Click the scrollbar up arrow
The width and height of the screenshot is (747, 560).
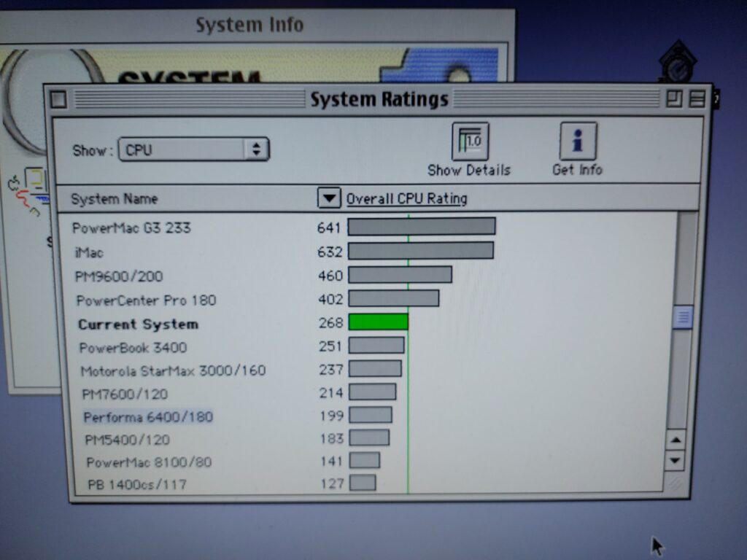click(676, 440)
